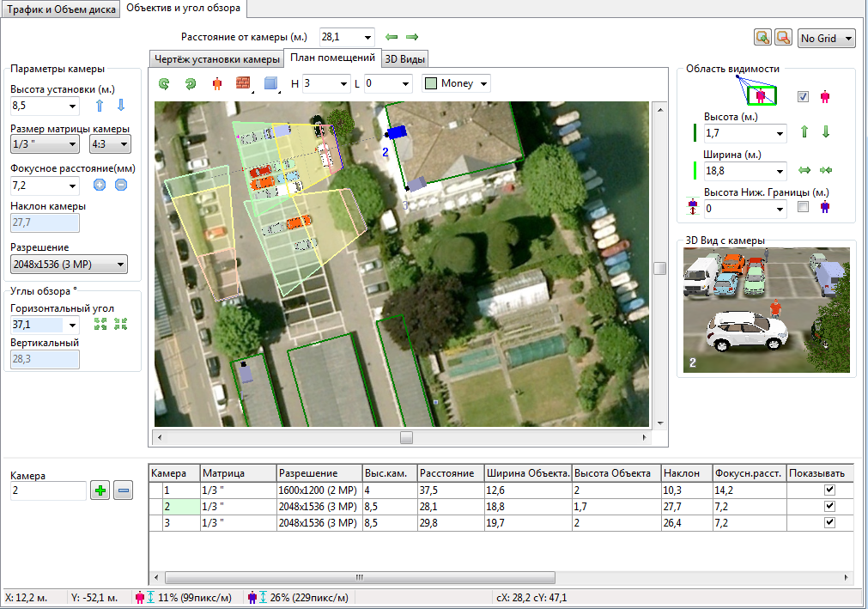Expand the Разрешение 2048x1536 dropdown
Viewport: 868px width, 609px height.
click(69, 264)
